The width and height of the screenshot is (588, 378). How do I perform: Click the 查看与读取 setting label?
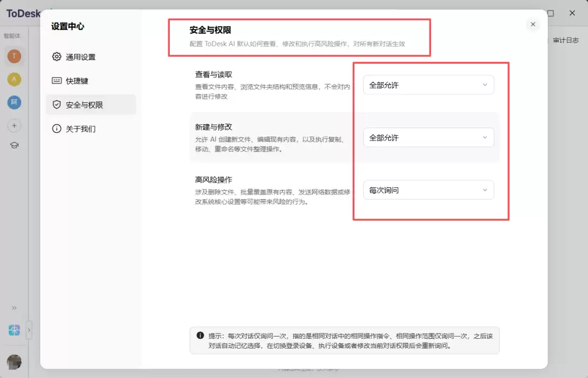[x=213, y=74]
